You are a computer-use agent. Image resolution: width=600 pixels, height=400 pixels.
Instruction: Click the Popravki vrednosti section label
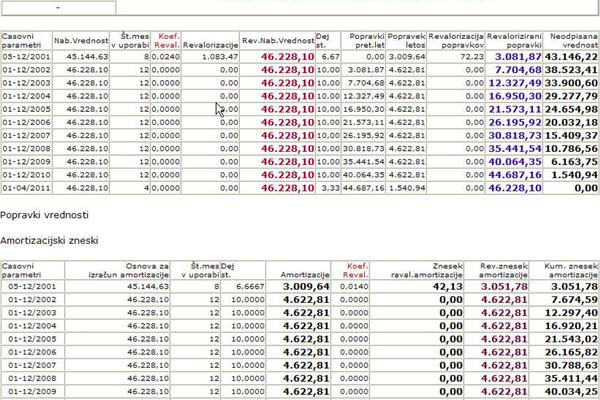coord(44,215)
